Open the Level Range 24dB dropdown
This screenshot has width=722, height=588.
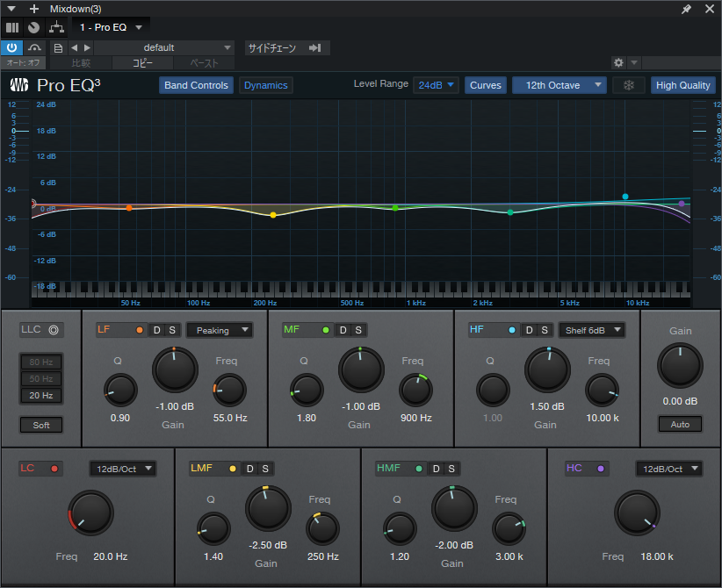click(x=436, y=85)
